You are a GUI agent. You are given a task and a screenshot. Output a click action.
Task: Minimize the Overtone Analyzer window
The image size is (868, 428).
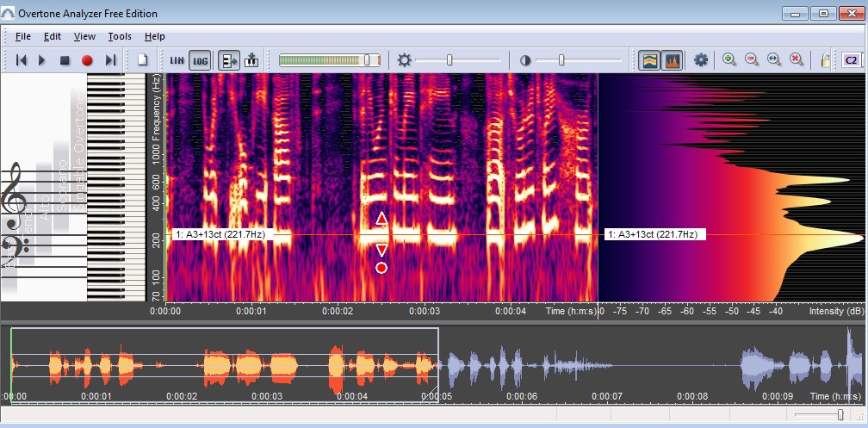795,13
